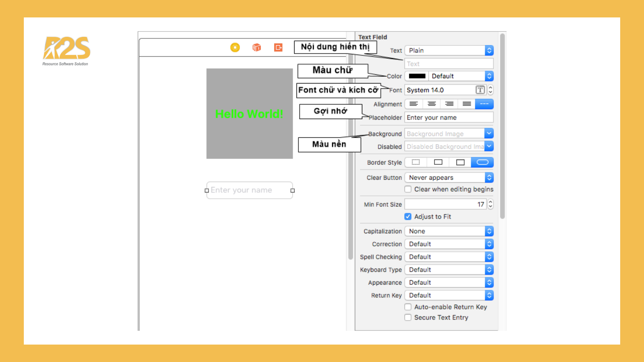Image resolution: width=644 pixels, height=362 pixels.
Task: Enable Clear when editing begins
Action: pos(408,189)
